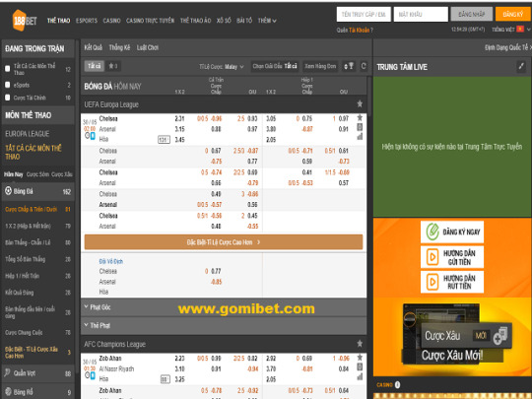Expand the Trung Tâm Live panel icon
Image resolution: width=532 pixels, height=399 pixels.
(x=521, y=66)
